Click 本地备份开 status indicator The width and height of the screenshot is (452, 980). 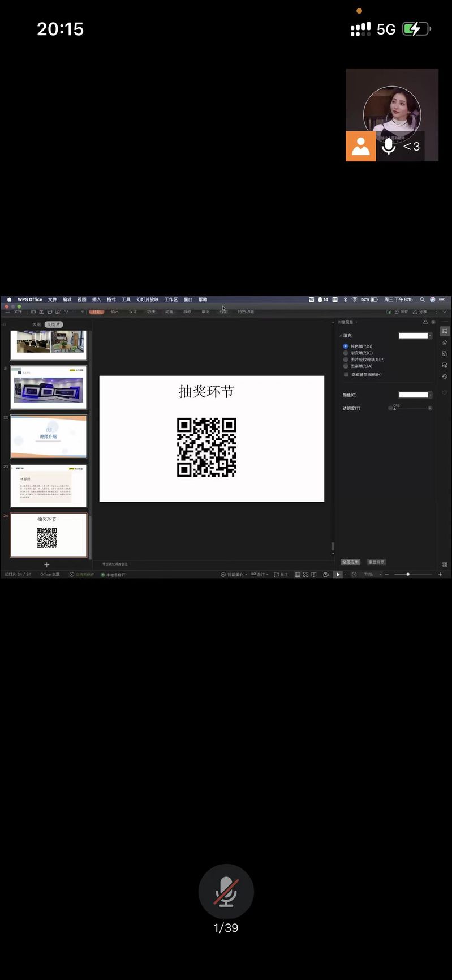113,575
